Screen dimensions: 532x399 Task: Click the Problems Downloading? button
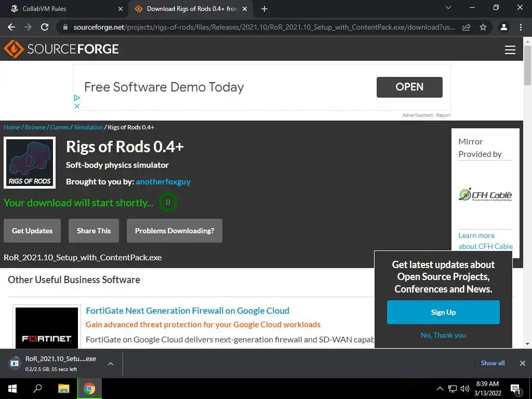click(x=175, y=231)
